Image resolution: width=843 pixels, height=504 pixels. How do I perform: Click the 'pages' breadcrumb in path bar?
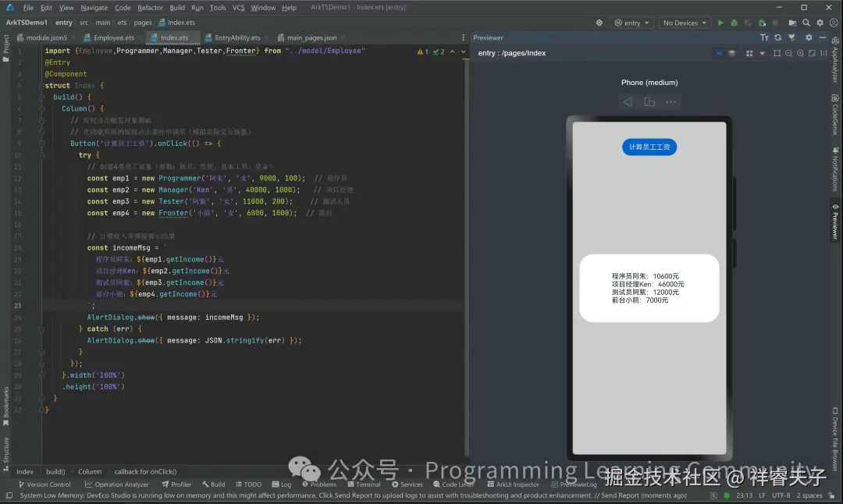tap(143, 23)
